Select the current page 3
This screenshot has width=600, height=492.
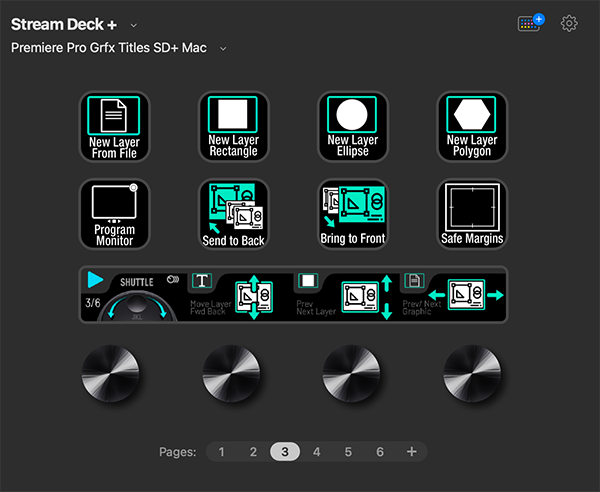(285, 452)
